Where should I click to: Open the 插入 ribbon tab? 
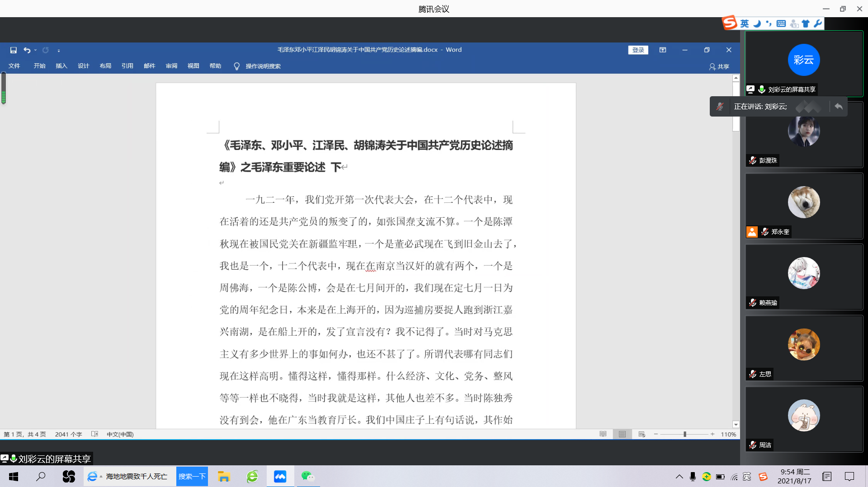tap(61, 66)
